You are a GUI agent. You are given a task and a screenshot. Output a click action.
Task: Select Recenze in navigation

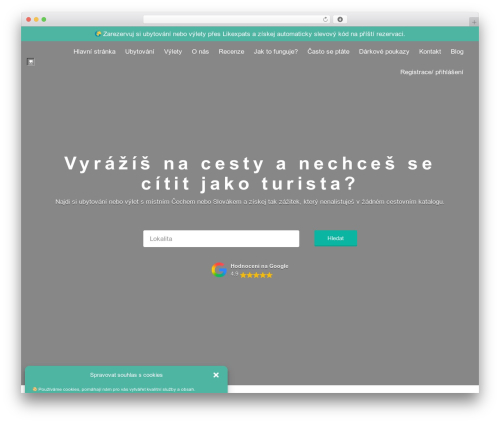coord(231,52)
